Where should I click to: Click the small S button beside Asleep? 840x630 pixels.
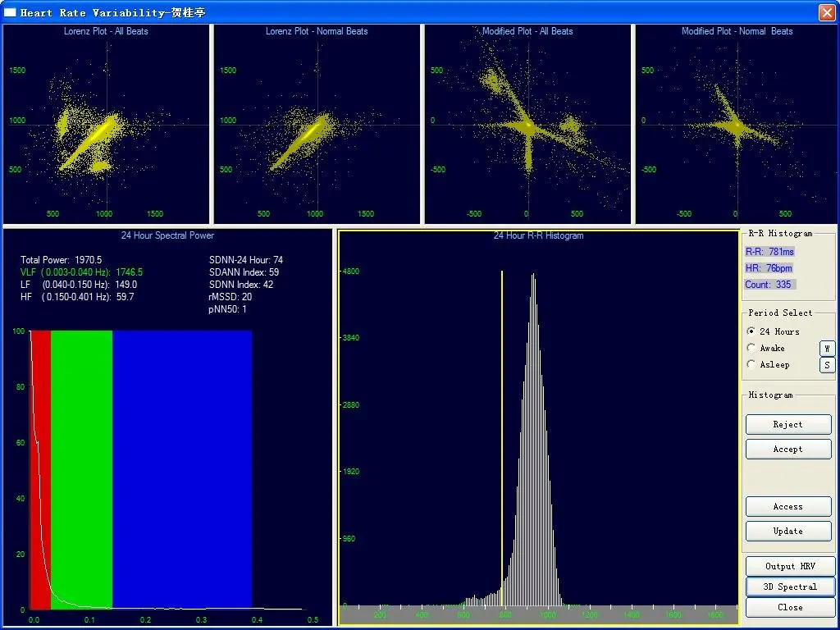[827, 365]
